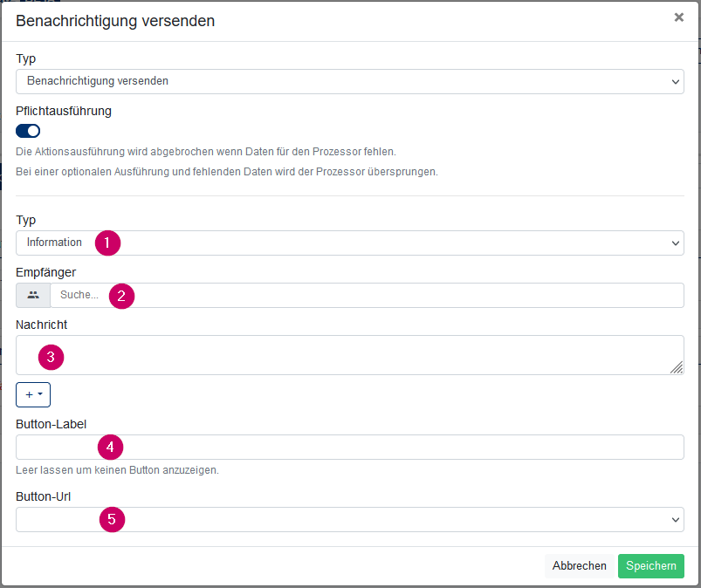Click the resize grip of the Nachricht textarea
The height and width of the screenshot is (588, 701).
click(x=677, y=367)
